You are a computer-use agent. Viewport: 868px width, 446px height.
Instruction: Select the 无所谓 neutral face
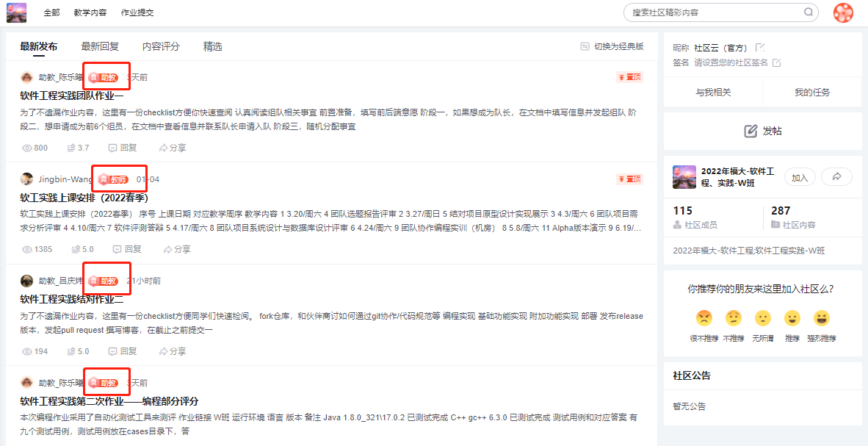click(x=763, y=318)
